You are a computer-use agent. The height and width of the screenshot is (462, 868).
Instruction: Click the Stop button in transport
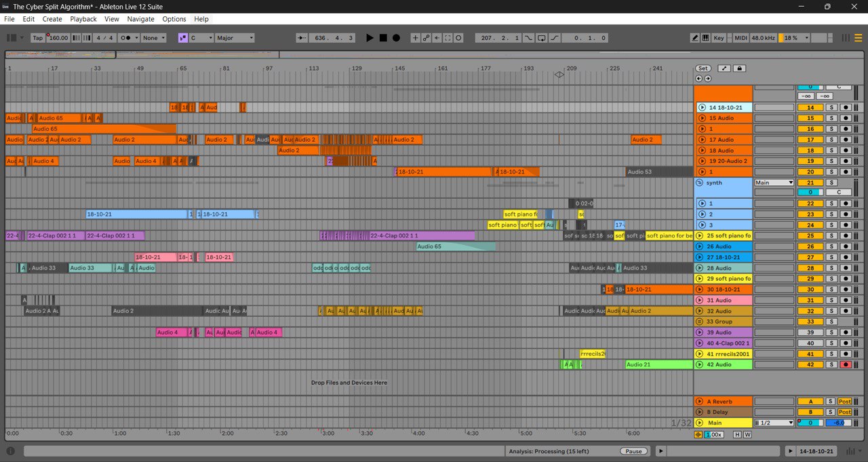383,38
